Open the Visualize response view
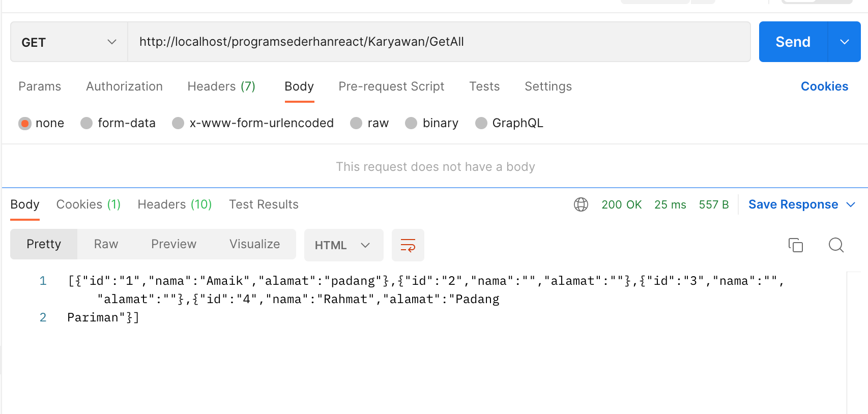The image size is (868, 414). [x=254, y=244]
